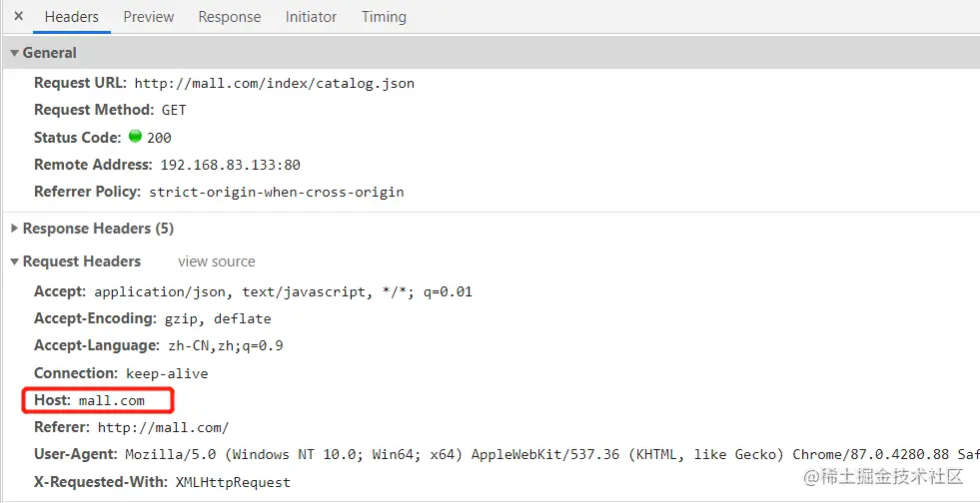
Task: Select the Remote Address value 192.168.83.133:80
Action: [x=230, y=166]
